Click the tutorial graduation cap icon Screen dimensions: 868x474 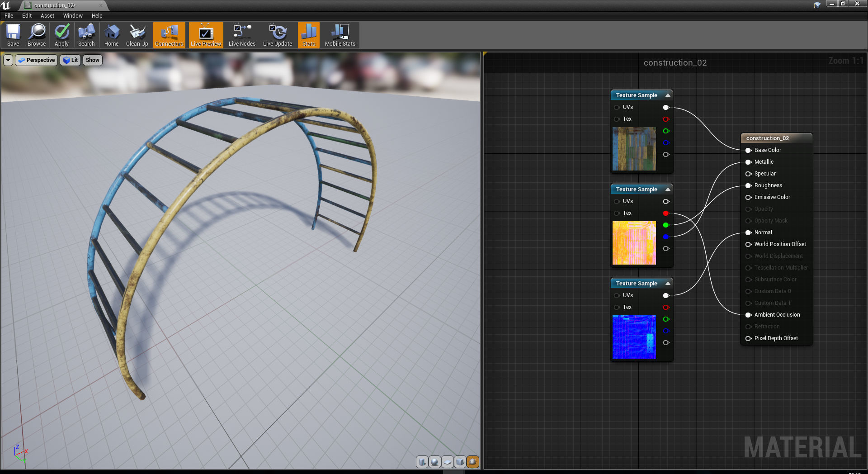click(817, 5)
